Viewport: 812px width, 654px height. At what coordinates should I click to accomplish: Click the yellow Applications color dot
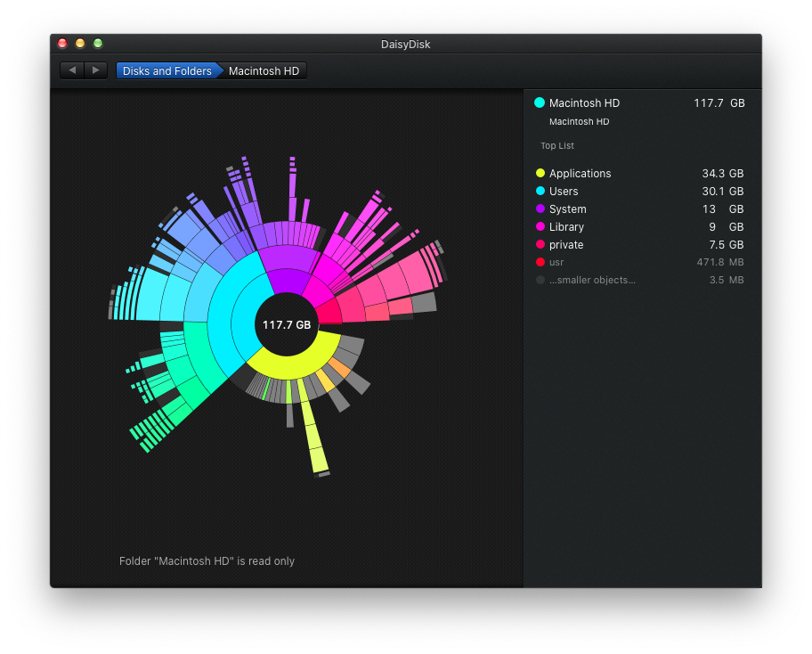(540, 173)
